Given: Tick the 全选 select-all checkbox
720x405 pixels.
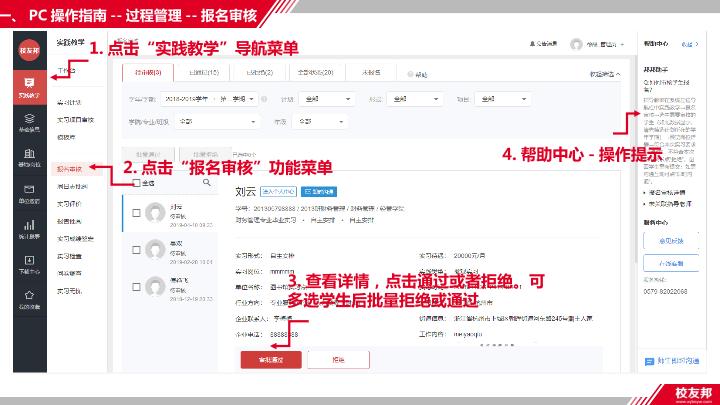Looking at the screenshot, I should [137, 183].
